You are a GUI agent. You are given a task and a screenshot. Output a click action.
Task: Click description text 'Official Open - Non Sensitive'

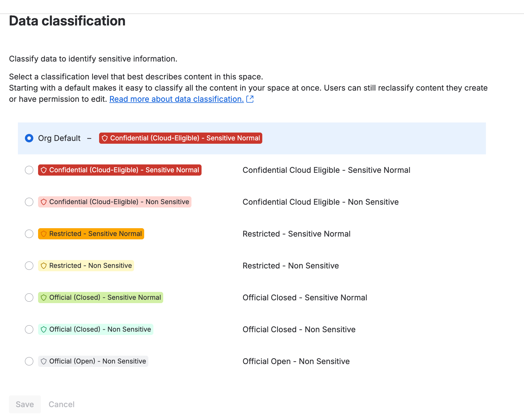point(296,361)
